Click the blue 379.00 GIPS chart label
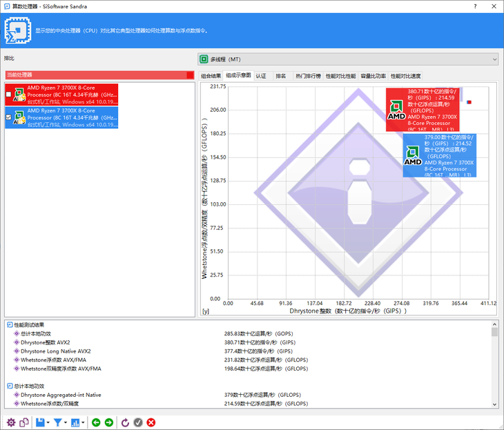Viewport: 504px width, 430px height. coord(439,155)
